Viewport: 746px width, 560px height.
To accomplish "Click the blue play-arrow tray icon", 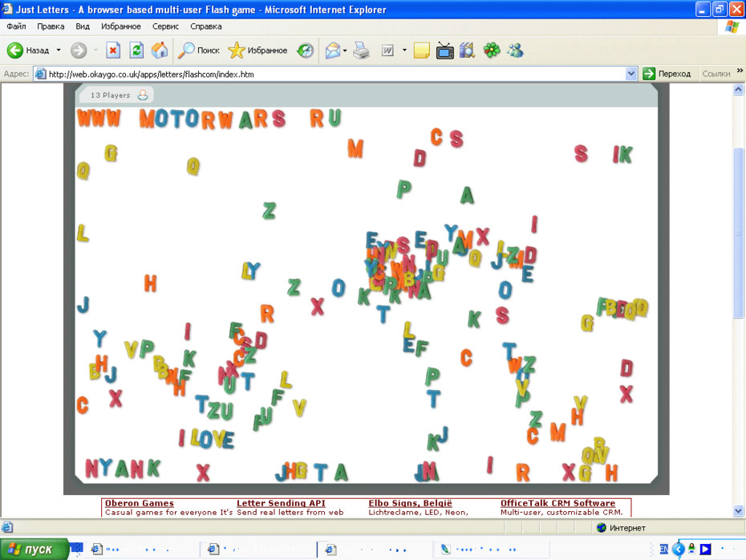I will [x=705, y=549].
